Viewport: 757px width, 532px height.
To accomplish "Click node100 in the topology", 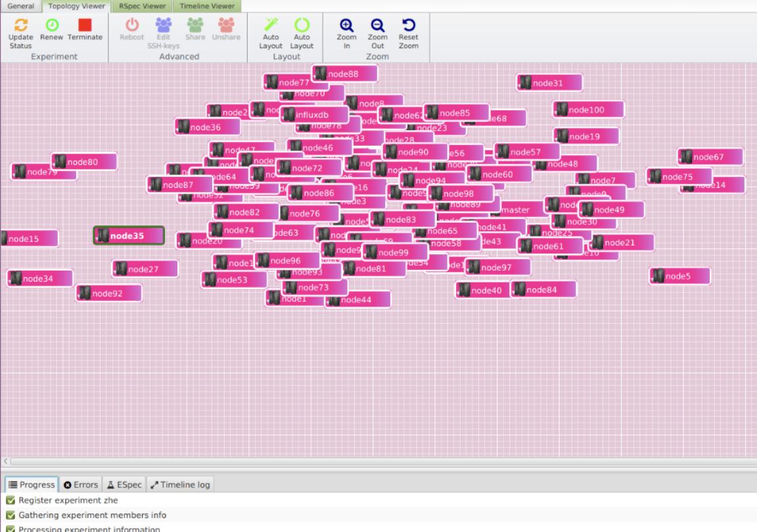I will coord(589,110).
